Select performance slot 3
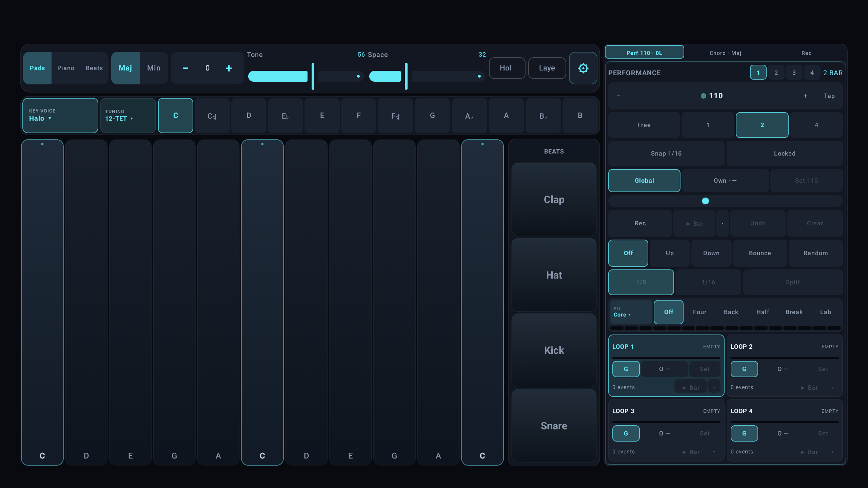 [794, 73]
